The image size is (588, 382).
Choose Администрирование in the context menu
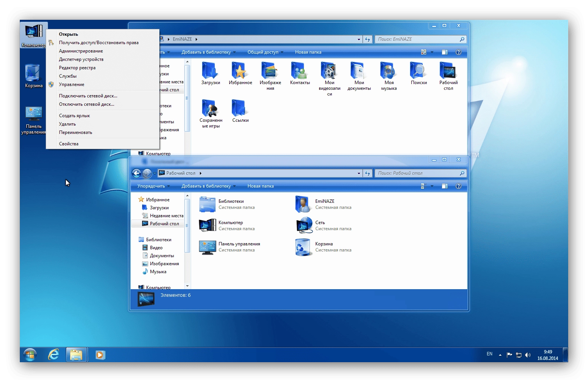[102, 51]
